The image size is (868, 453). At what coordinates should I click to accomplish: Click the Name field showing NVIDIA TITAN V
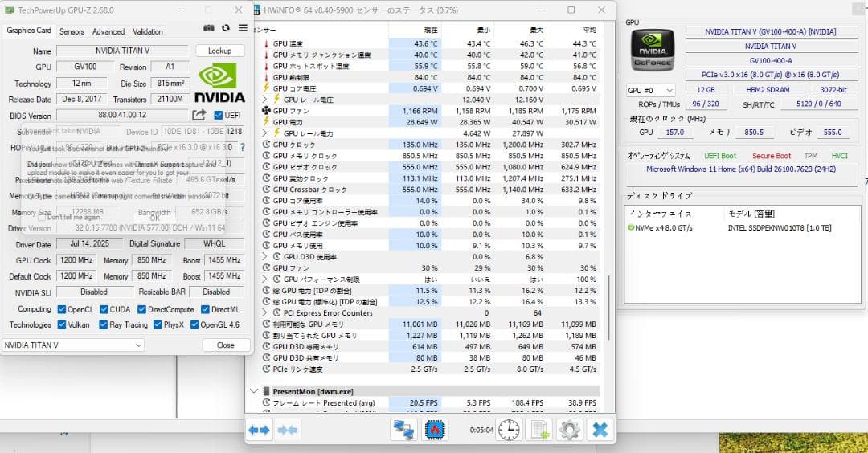pyautogui.click(x=122, y=51)
